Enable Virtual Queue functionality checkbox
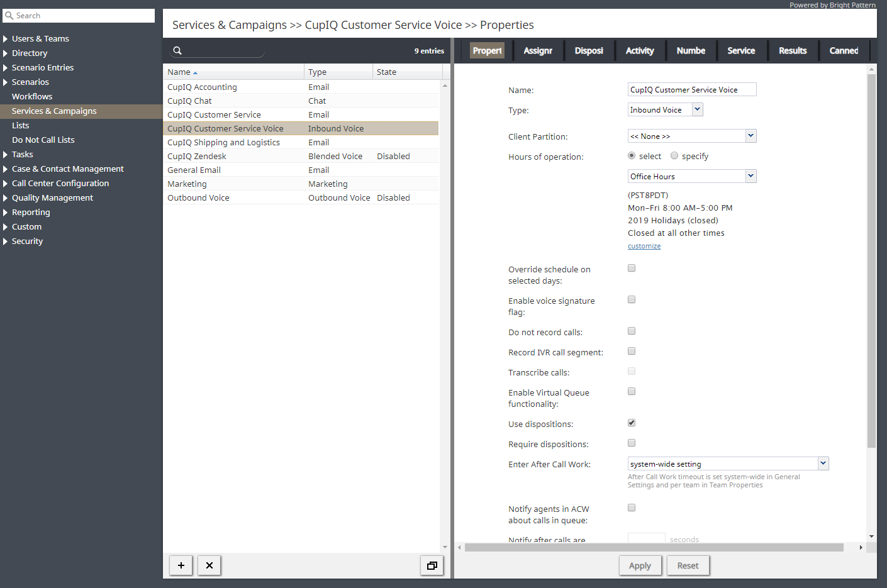This screenshot has width=887, height=588. point(632,391)
